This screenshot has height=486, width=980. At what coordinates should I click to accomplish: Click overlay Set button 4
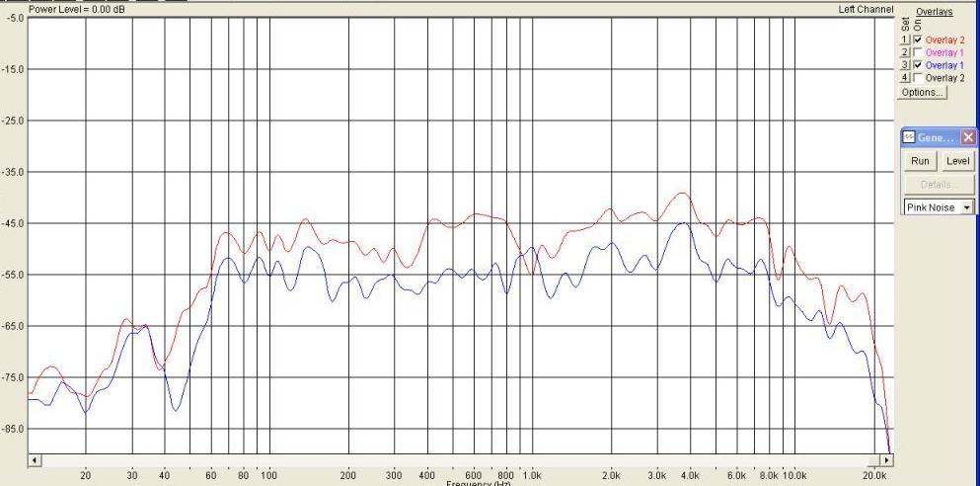tap(905, 78)
